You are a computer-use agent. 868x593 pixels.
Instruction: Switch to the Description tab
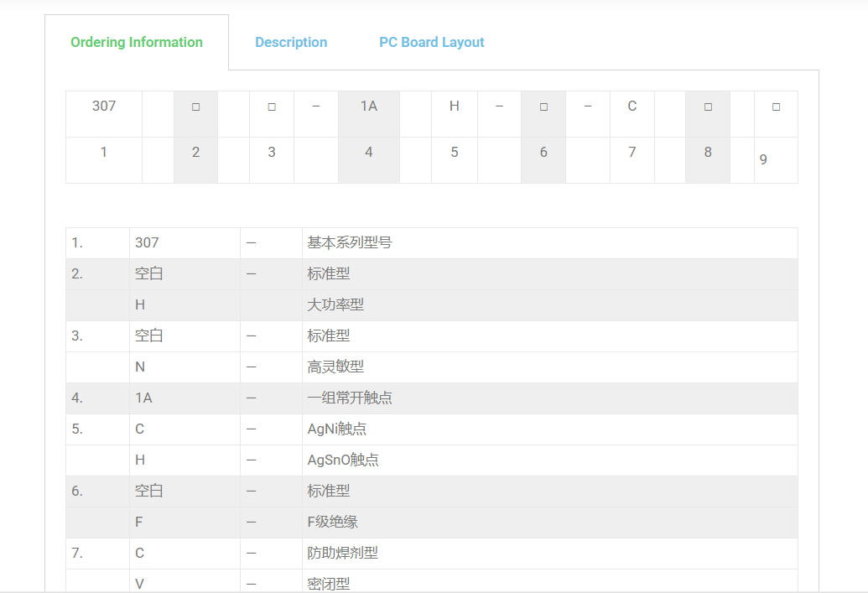coord(291,42)
